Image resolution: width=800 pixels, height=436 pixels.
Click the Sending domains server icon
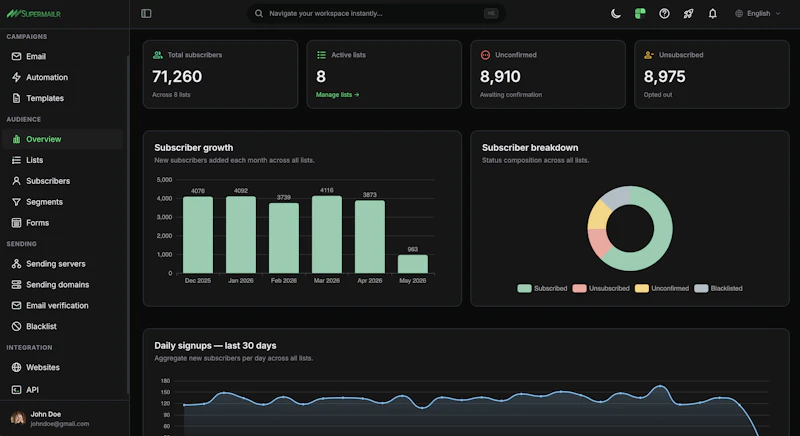pos(16,285)
